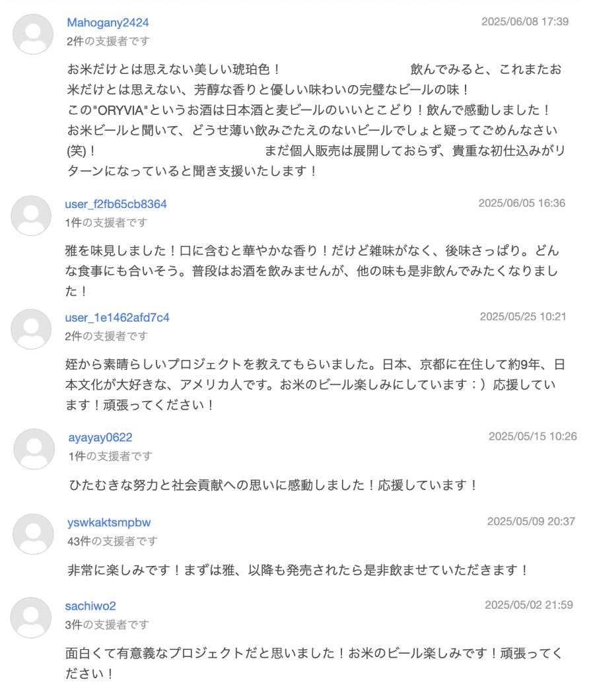Click yswkaktsmpbw's avatar image
Viewport: 593px width, 700px height.
(33, 534)
